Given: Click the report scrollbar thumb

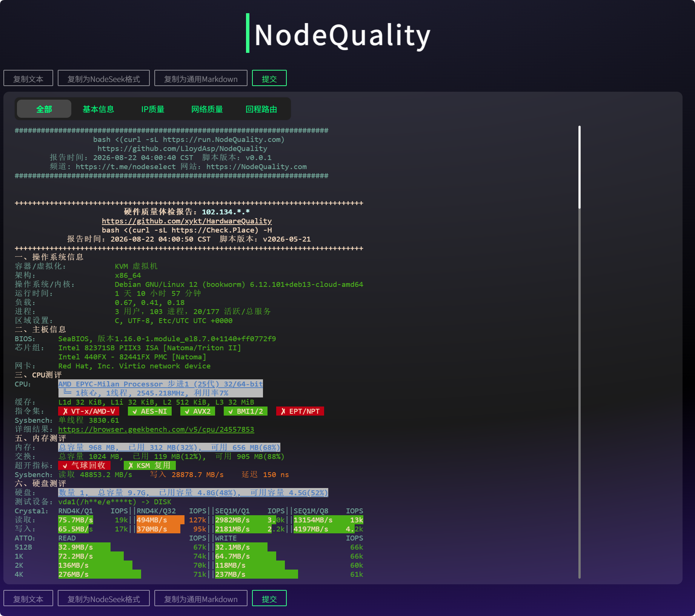Looking at the screenshot, I should point(580,167).
